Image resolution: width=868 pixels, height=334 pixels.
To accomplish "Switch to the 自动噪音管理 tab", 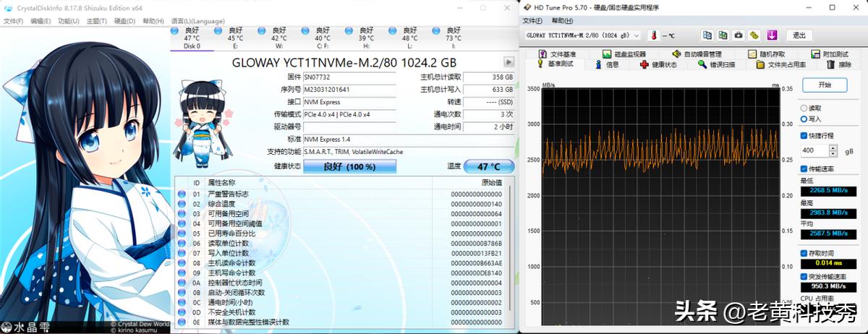I will click(697, 54).
